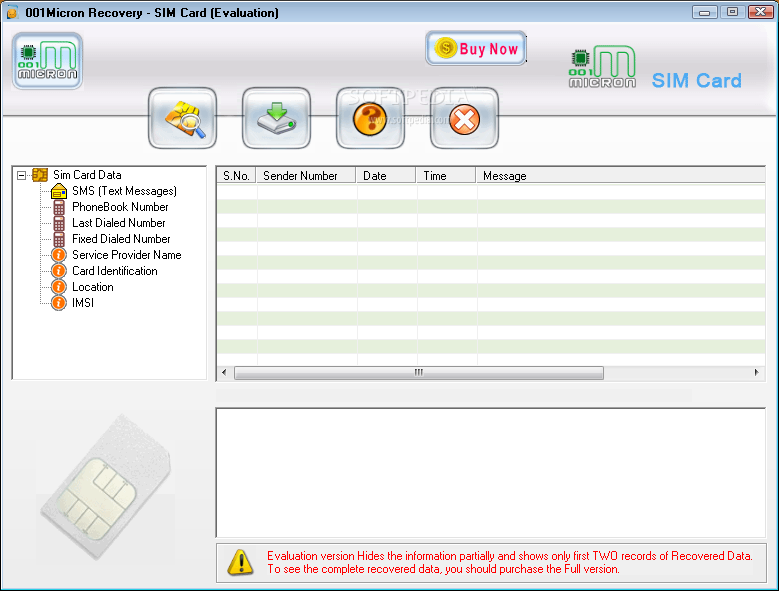Image resolution: width=779 pixels, height=591 pixels.
Task: Choose Fixed Dialed Number entry
Action: coord(121,239)
